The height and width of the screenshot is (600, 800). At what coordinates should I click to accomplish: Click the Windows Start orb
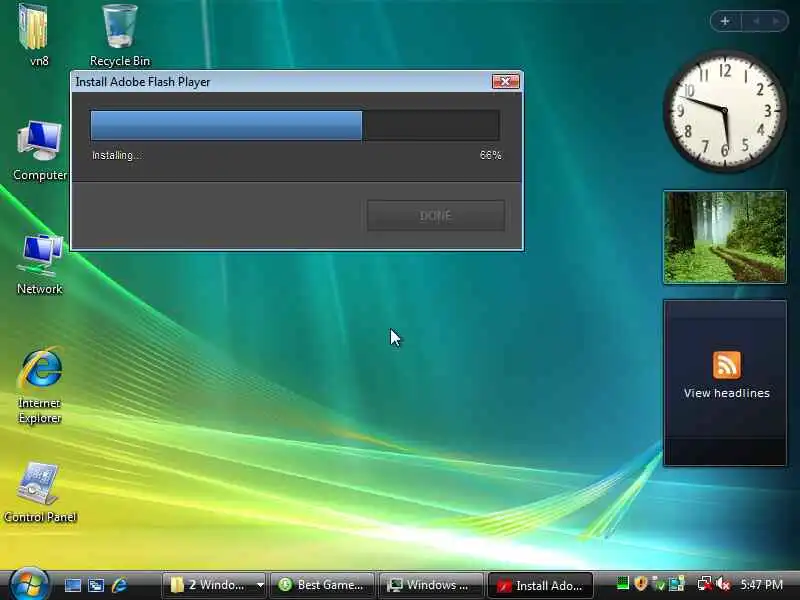point(29,584)
